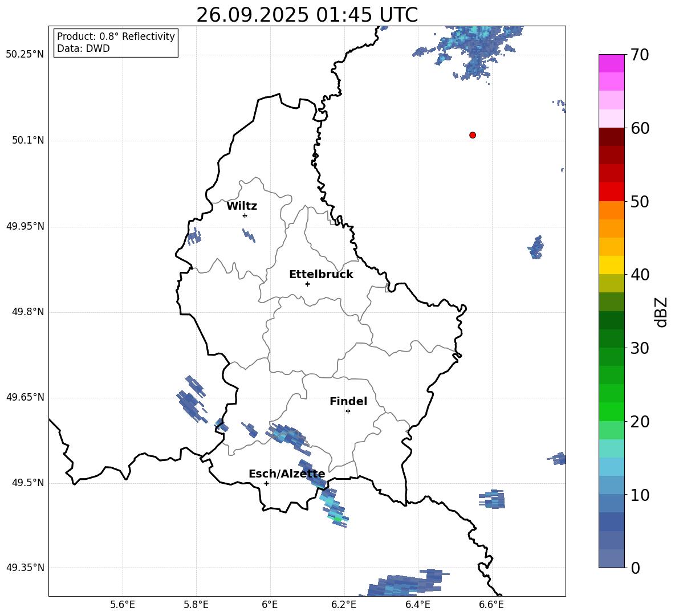Click the dark red colorbar swatch below 60
Viewport: 675px width, 616px height.
(611, 137)
